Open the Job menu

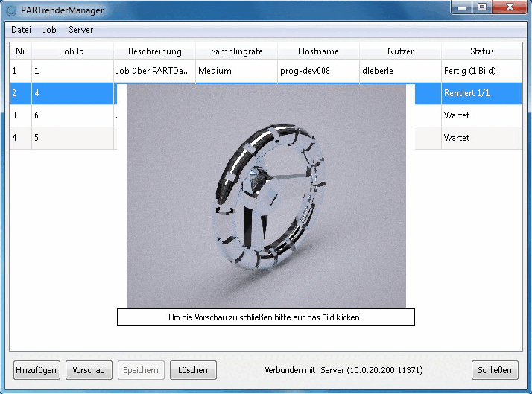click(49, 30)
